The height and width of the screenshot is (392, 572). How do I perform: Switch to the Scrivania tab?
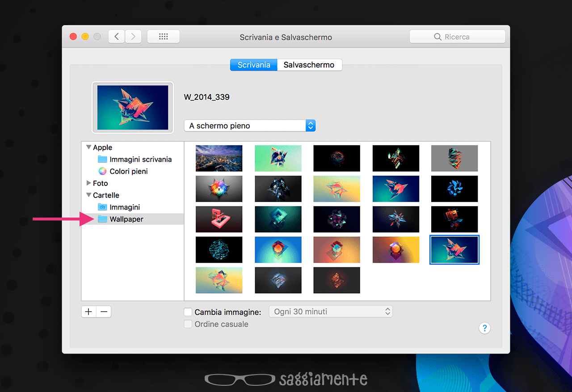(254, 65)
